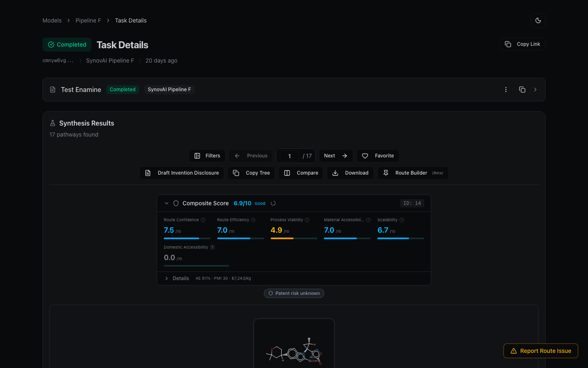Viewport: 588px width, 368px height.
Task: Click the flask icon beside Synthesis Results
Action: (53, 123)
